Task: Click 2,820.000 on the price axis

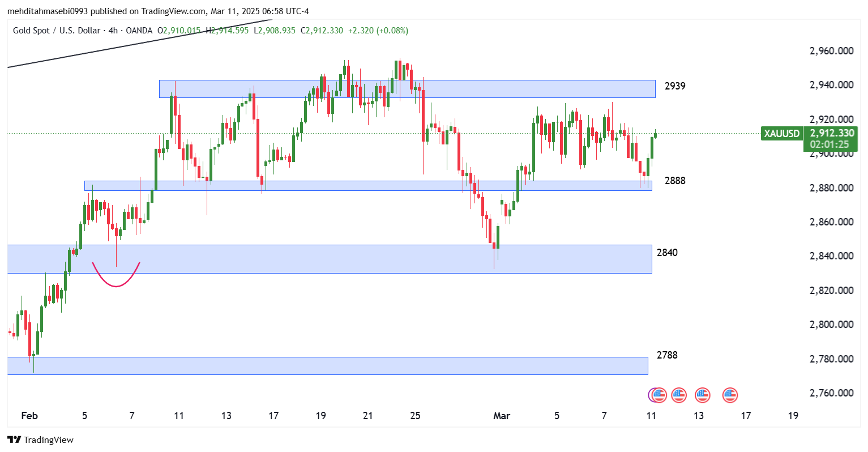Action: (831, 291)
